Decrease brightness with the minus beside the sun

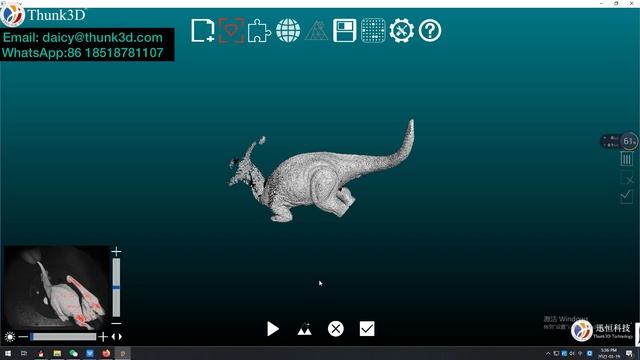[23, 337]
